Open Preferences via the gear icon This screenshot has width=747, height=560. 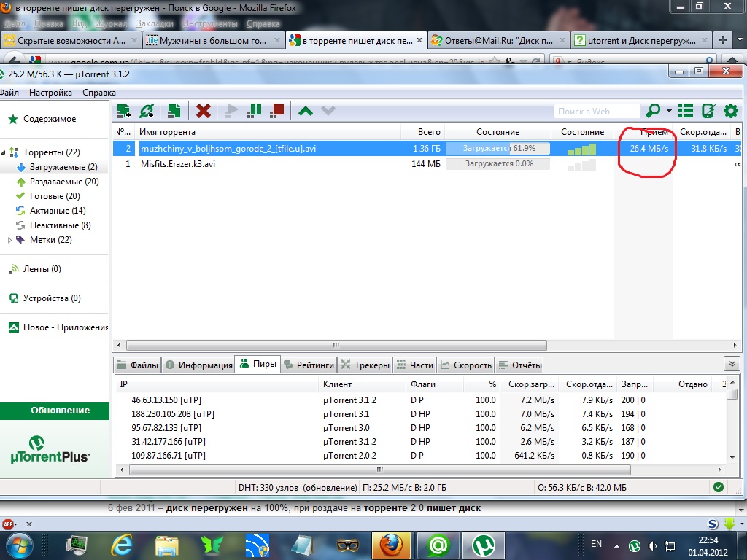click(730, 111)
